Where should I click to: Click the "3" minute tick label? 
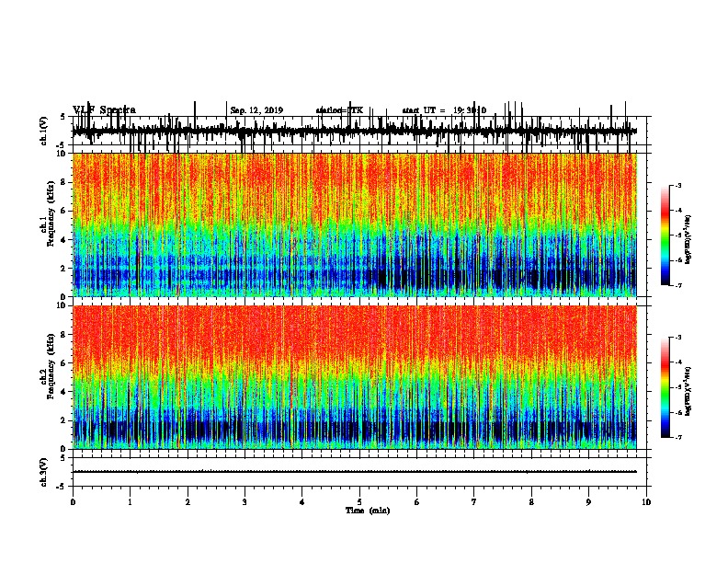click(x=245, y=502)
